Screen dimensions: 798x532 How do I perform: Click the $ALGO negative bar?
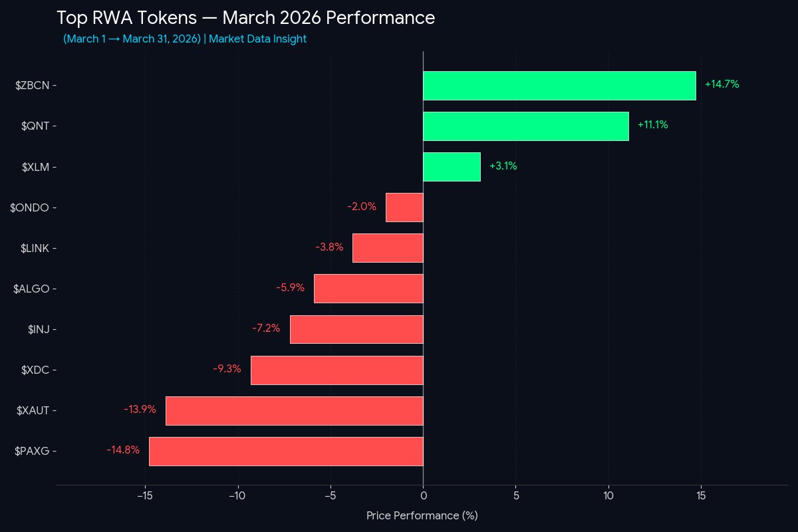368,289
